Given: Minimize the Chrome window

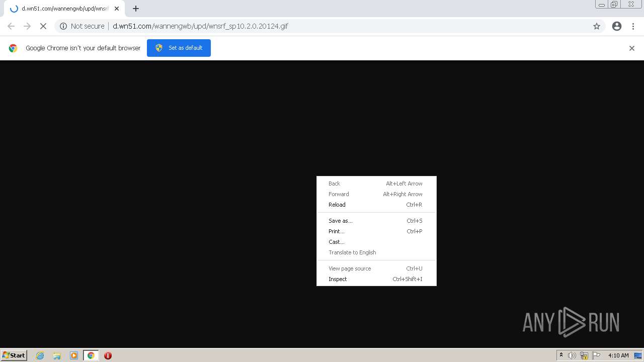Looking at the screenshot, I should [602, 5].
